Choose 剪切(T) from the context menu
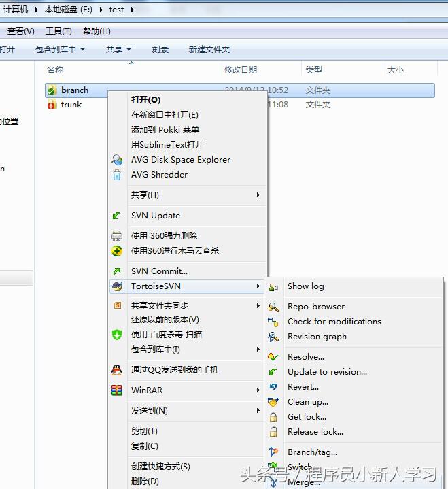The height and width of the screenshot is (489, 448). click(144, 431)
